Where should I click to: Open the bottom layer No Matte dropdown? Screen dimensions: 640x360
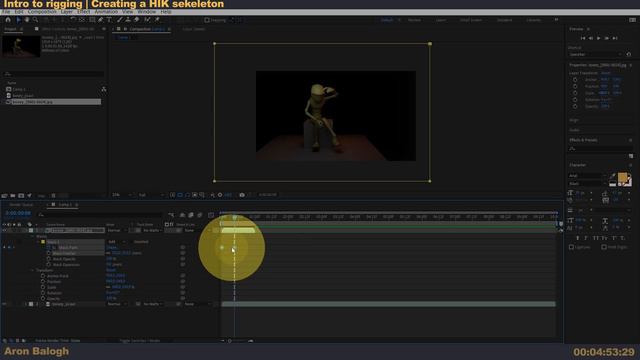coord(153,304)
